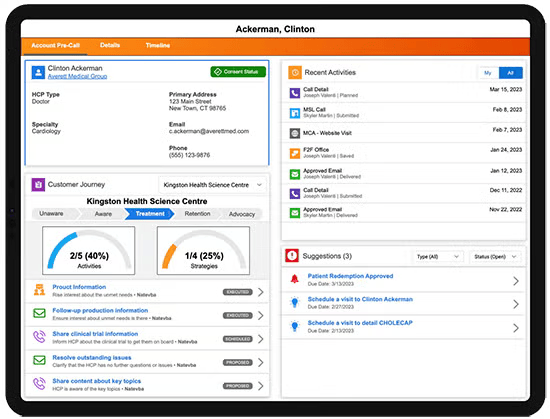Image resolution: width=550 pixels, height=419 pixels.
Task: Click phone icon for Share clinical trial information
Action: click(39, 337)
